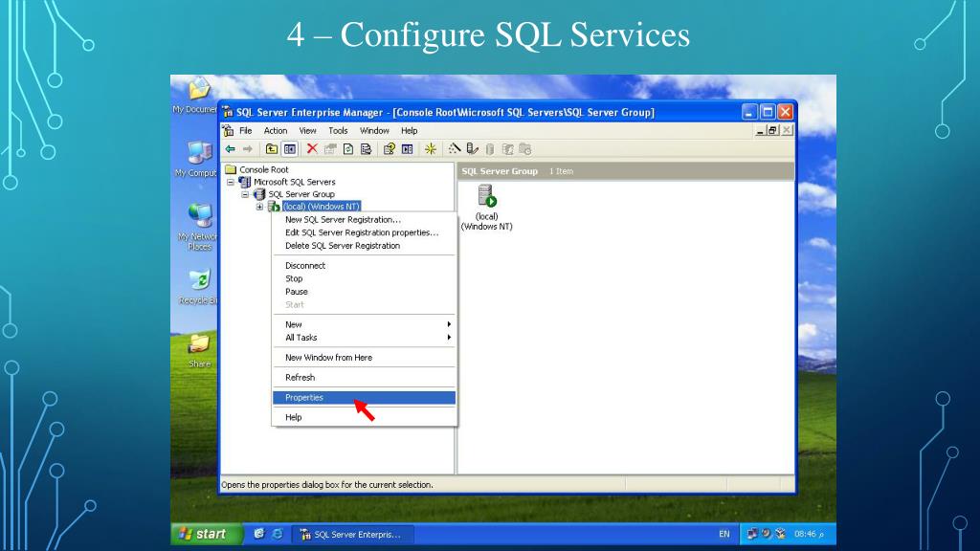Click the Refresh page toolbar icon
The width and height of the screenshot is (980, 551).
click(348, 148)
